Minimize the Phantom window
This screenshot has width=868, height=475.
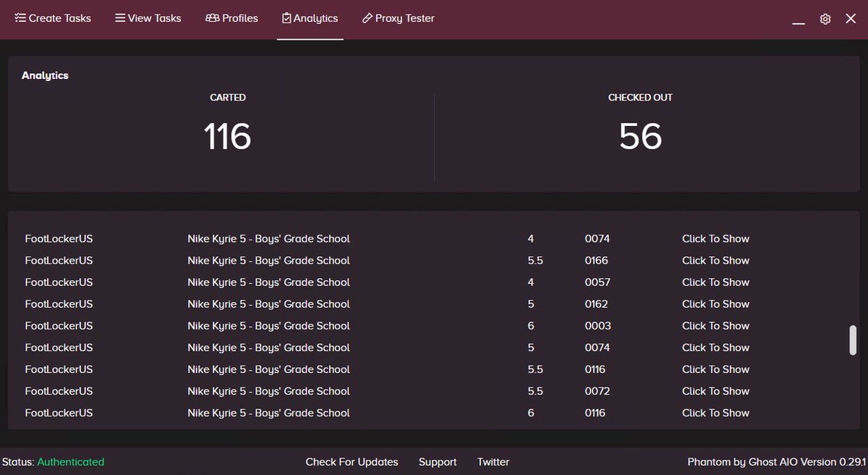pyautogui.click(x=799, y=23)
